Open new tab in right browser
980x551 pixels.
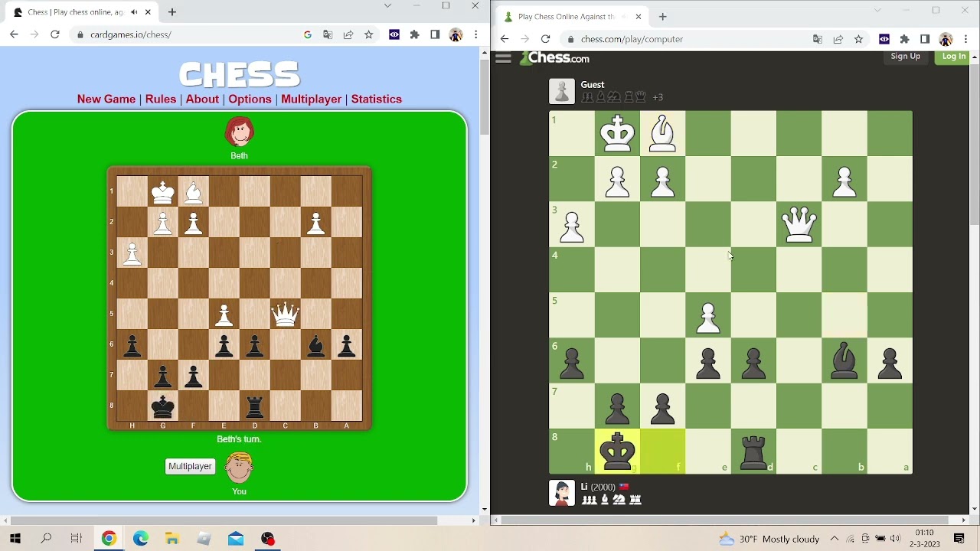(662, 16)
